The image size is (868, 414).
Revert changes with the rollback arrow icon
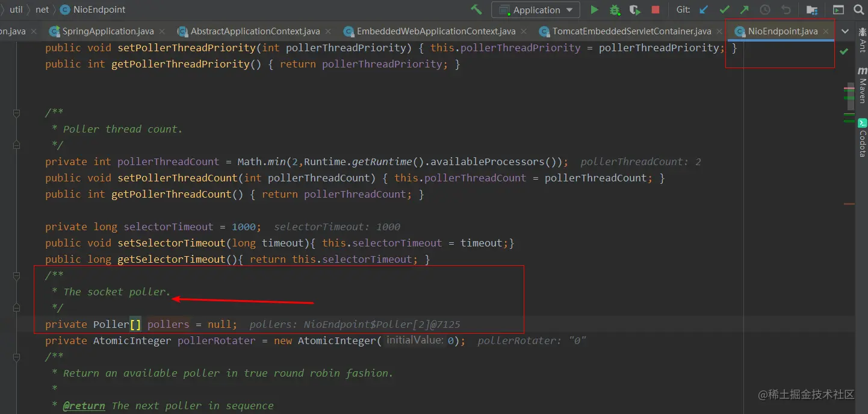786,10
